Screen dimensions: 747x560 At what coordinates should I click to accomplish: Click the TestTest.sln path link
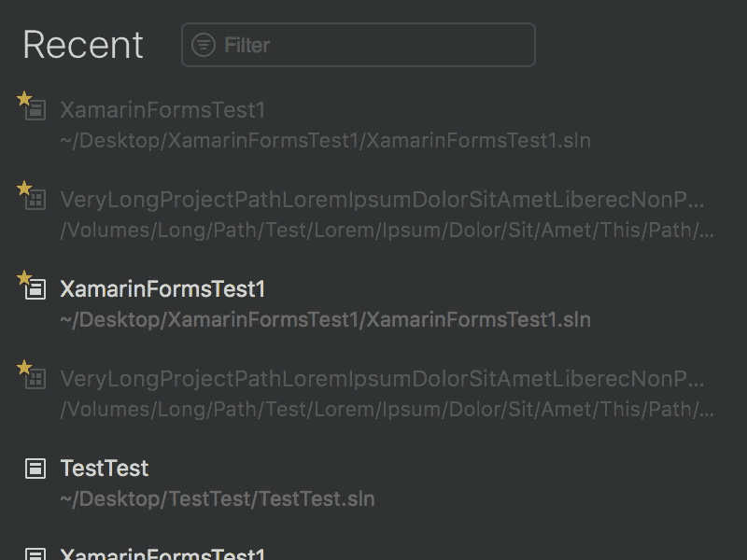pos(217,498)
